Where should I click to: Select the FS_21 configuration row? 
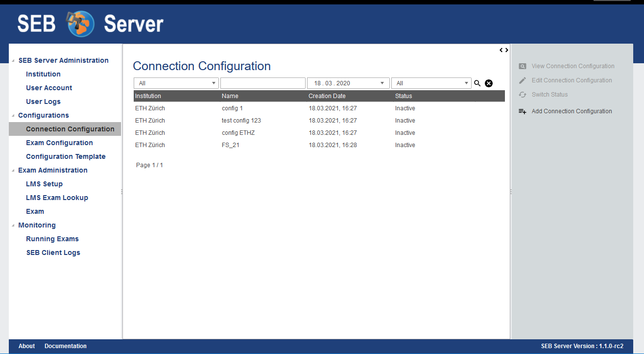[230, 145]
